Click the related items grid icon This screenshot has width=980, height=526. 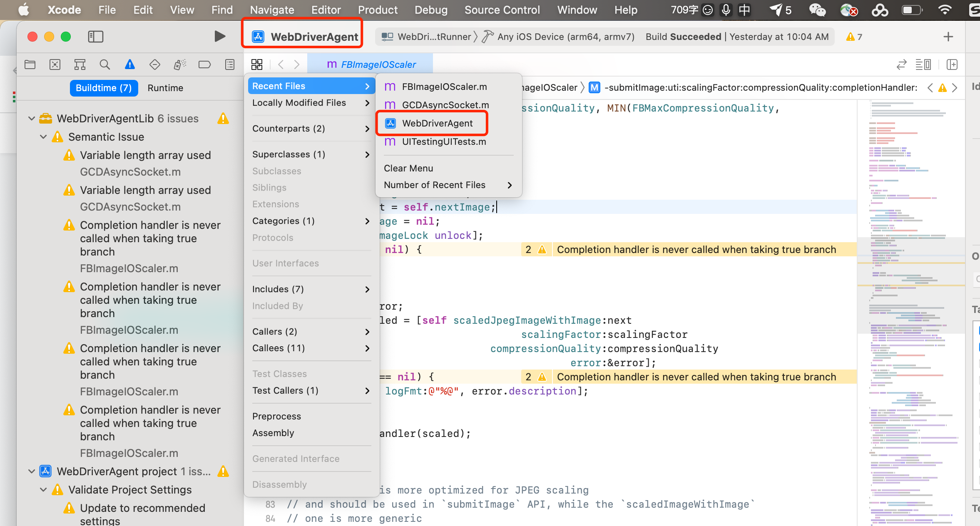coord(257,65)
